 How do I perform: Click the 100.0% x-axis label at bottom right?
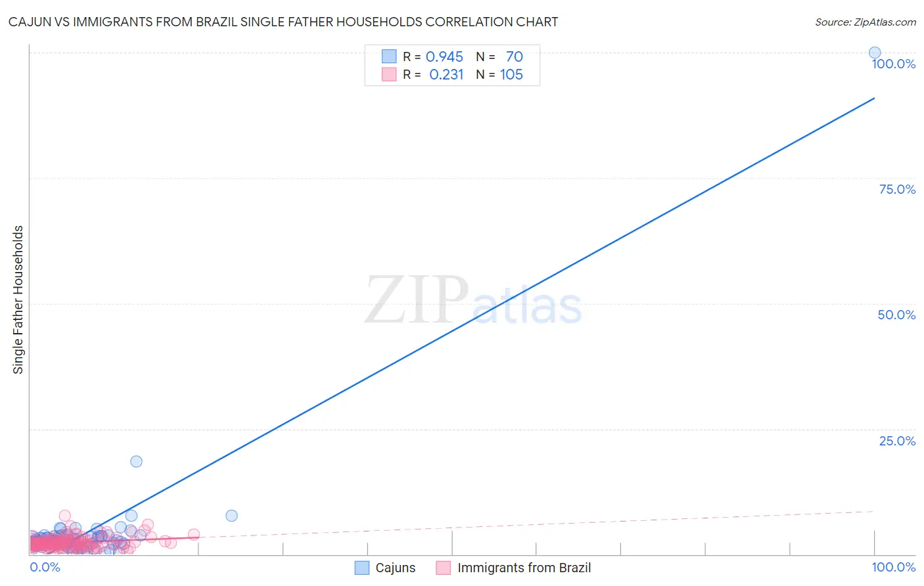click(894, 567)
